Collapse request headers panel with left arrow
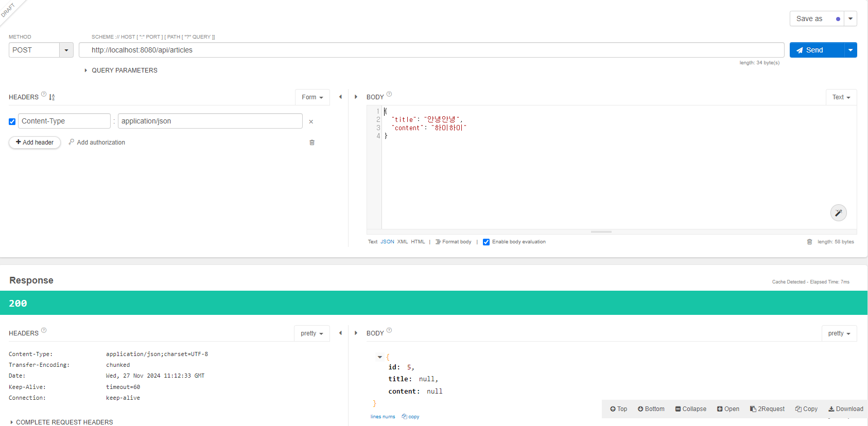This screenshot has height=426, width=868. tap(340, 97)
